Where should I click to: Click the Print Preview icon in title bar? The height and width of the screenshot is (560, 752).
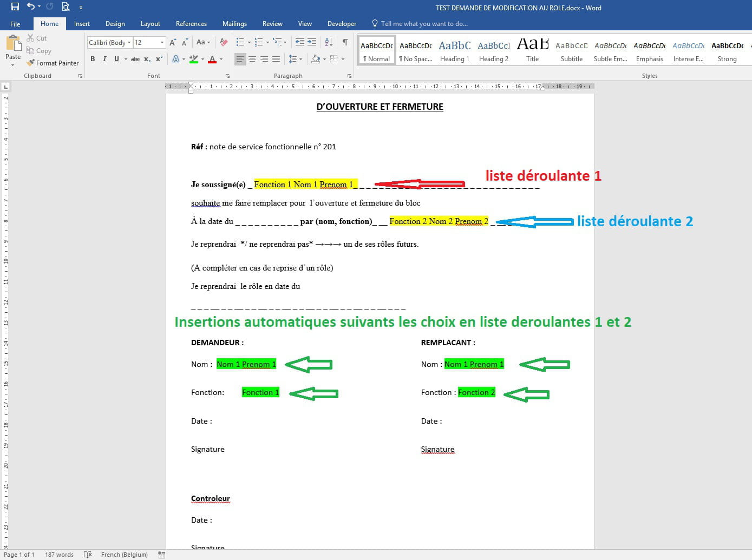[66, 7]
